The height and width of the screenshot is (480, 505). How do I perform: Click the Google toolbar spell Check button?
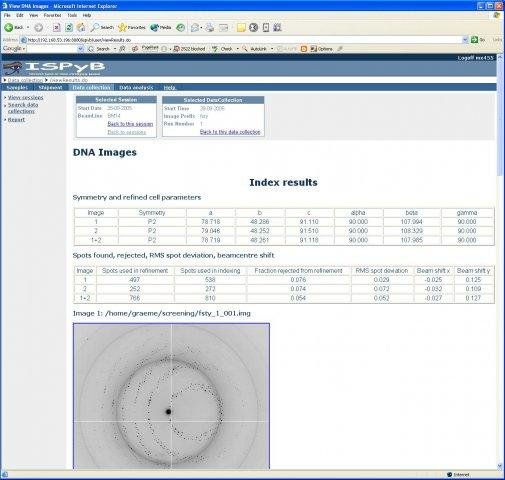(x=222, y=49)
